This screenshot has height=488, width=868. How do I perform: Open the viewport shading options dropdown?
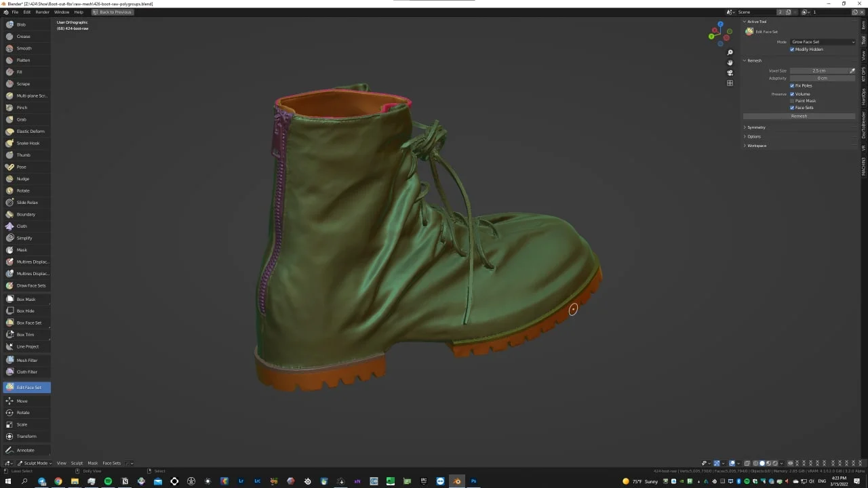782,464
